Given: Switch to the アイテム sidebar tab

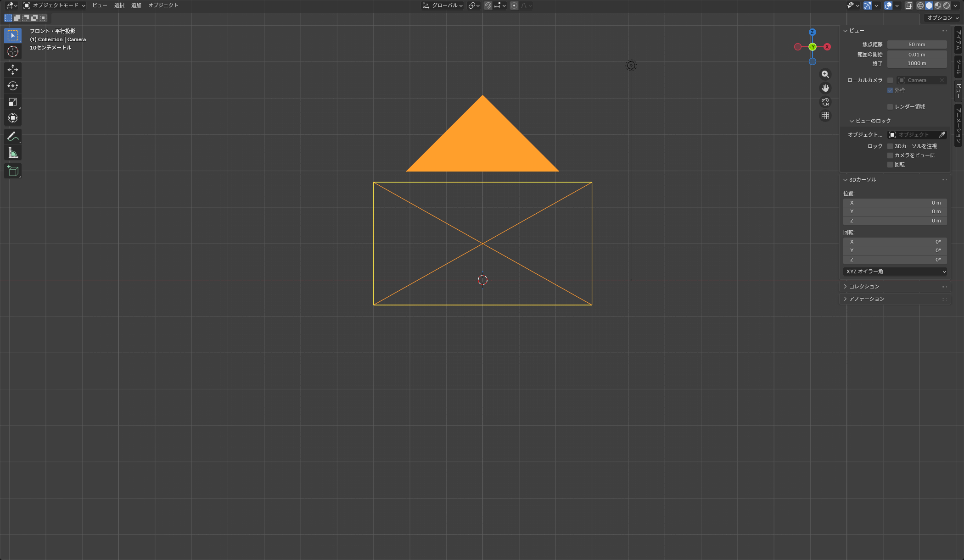Looking at the screenshot, I should click(958, 40).
